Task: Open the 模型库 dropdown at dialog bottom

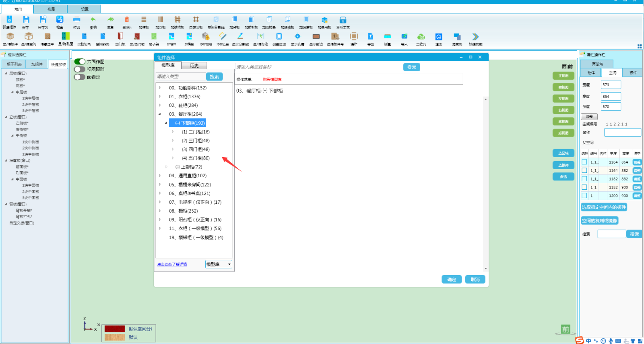Action: (219, 264)
